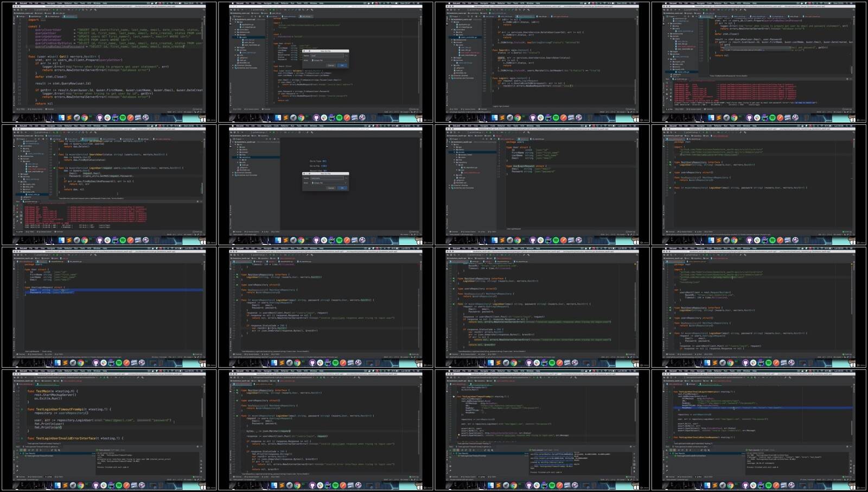Click run gutter arrow beside TestLoginUserTimeoutFromApi

(22, 409)
